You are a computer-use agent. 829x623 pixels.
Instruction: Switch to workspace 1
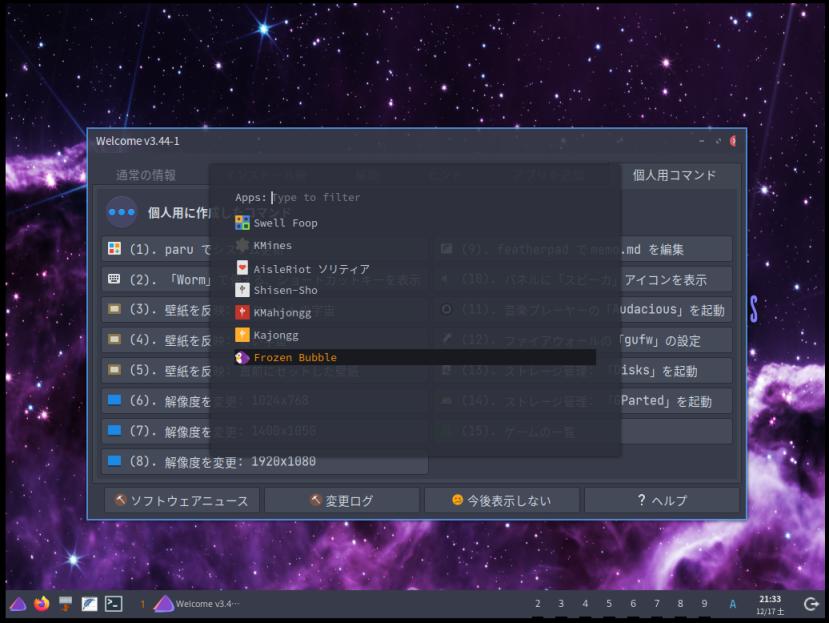142,603
